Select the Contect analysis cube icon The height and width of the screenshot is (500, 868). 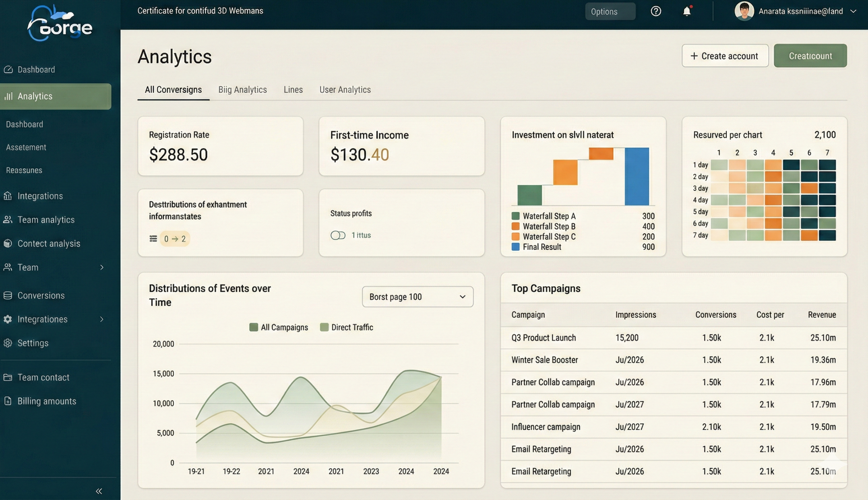pyautogui.click(x=8, y=244)
